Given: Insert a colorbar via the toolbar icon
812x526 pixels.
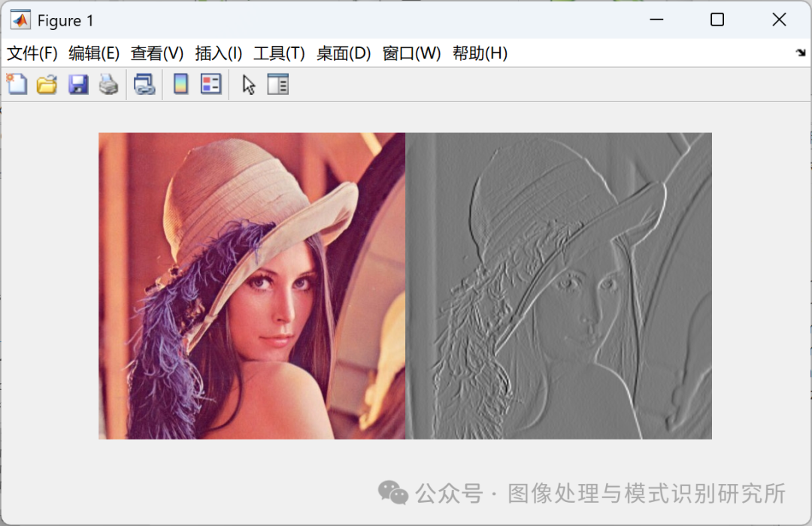Looking at the screenshot, I should tap(180, 84).
